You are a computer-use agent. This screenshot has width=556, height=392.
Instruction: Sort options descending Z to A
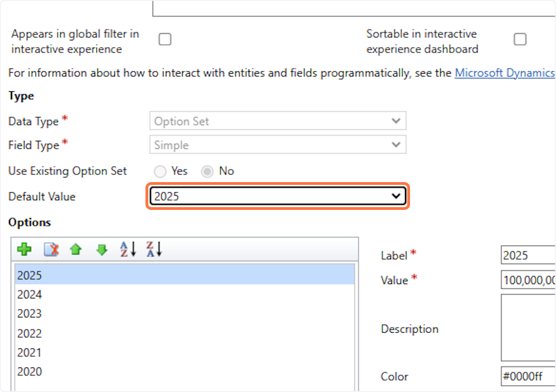coord(154,249)
